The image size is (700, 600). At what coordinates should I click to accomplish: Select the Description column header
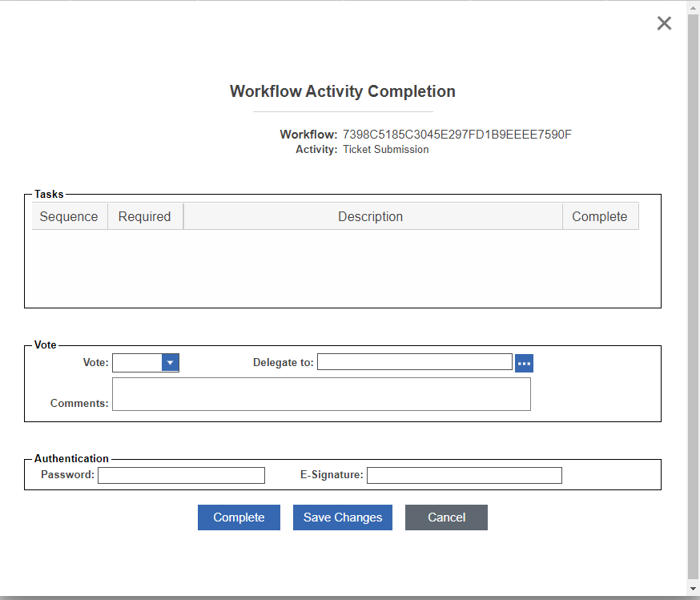pos(370,216)
